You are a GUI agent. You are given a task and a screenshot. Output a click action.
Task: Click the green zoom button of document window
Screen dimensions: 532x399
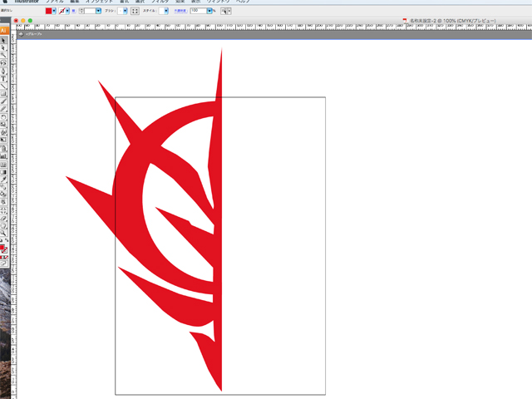30,21
